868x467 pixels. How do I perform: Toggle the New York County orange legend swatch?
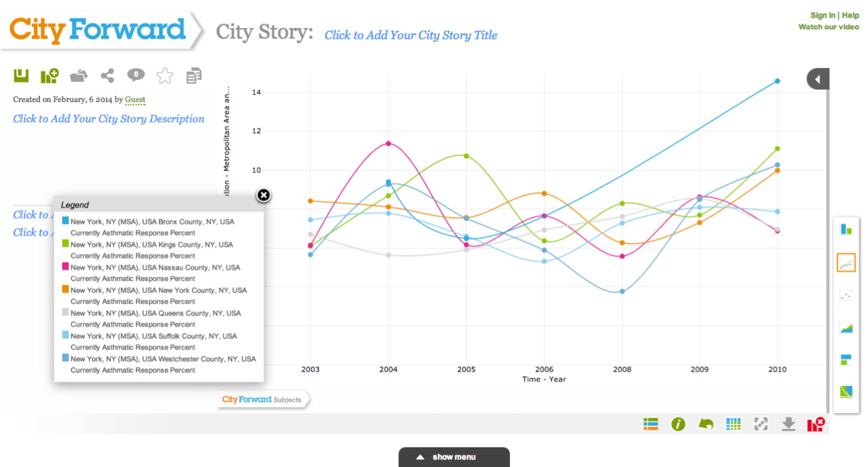coord(65,290)
